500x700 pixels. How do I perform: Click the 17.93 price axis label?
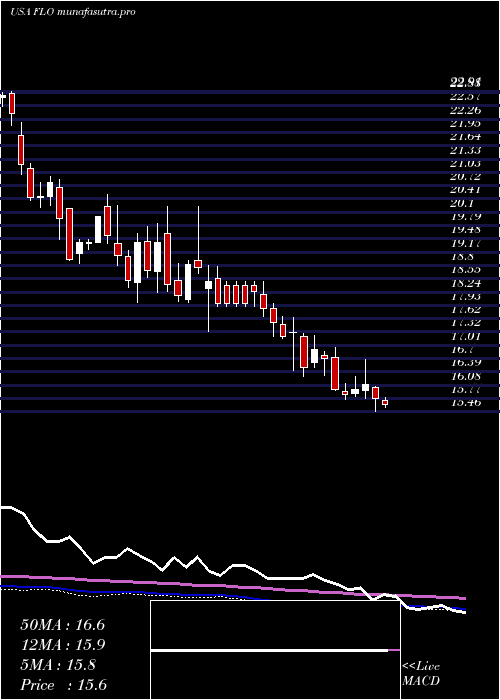[x=466, y=296]
